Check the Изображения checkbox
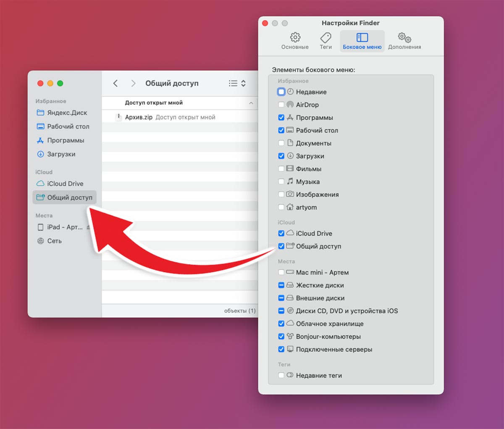The image size is (504, 429). click(x=281, y=195)
